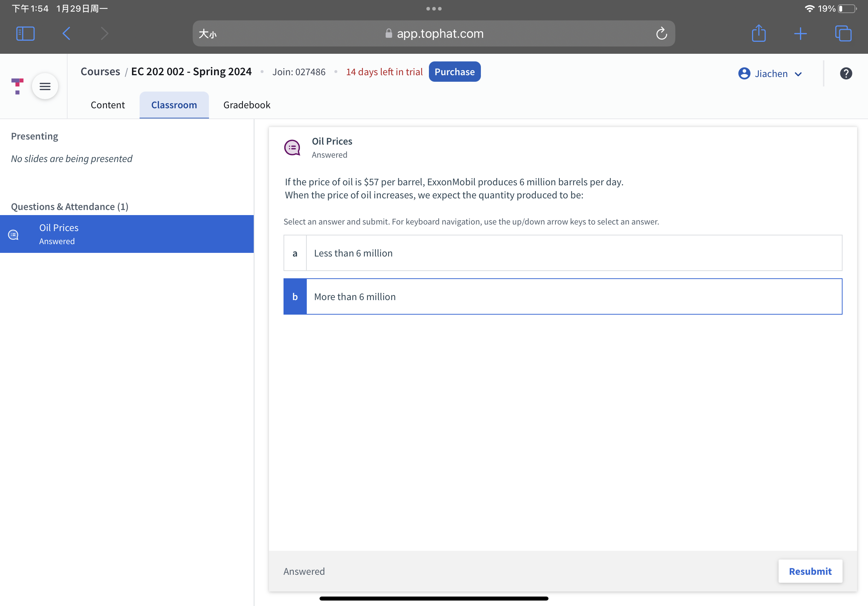Select answer a Less than 6 million
Screen dimensions: 868x606
(x=563, y=253)
